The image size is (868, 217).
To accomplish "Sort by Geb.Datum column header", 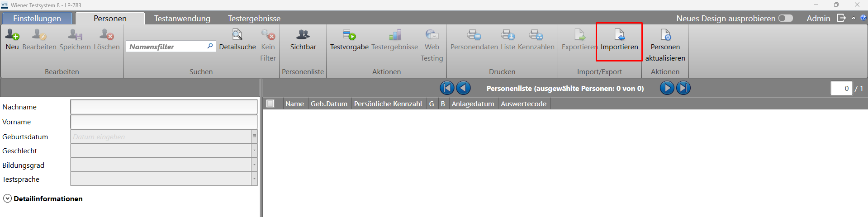I will tap(329, 104).
